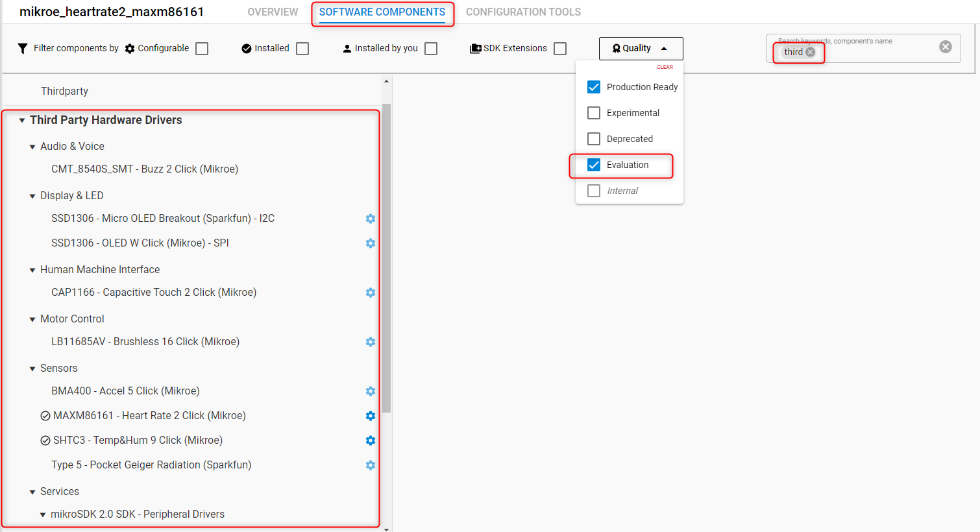Select the Software Components tab
Viewport: 980px width, 532px height.
[x=382, y=12]
